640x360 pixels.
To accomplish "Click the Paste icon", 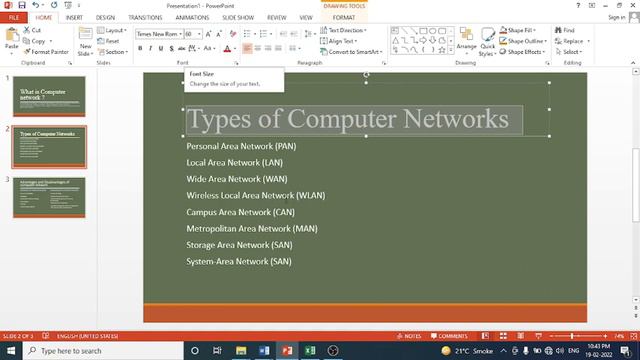I will pyautogui.click(x=12, y=35).
